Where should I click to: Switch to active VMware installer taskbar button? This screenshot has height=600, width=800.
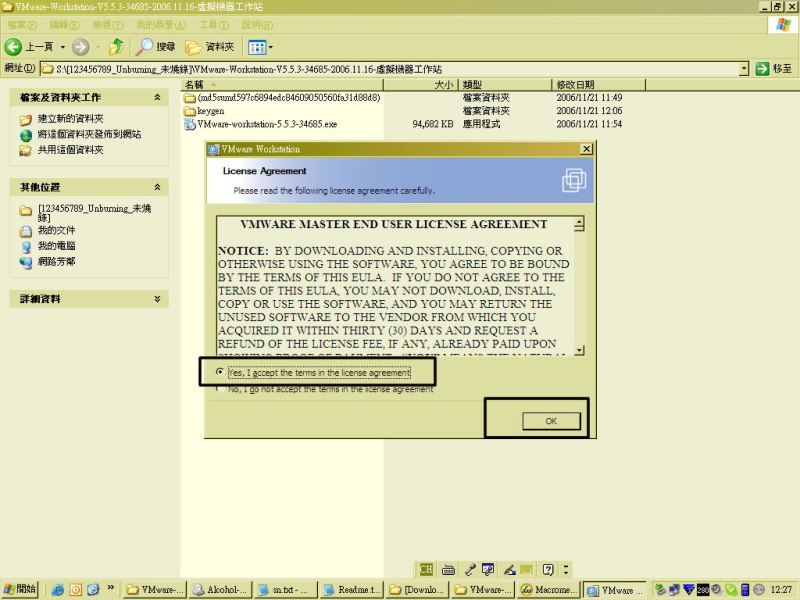615,590
